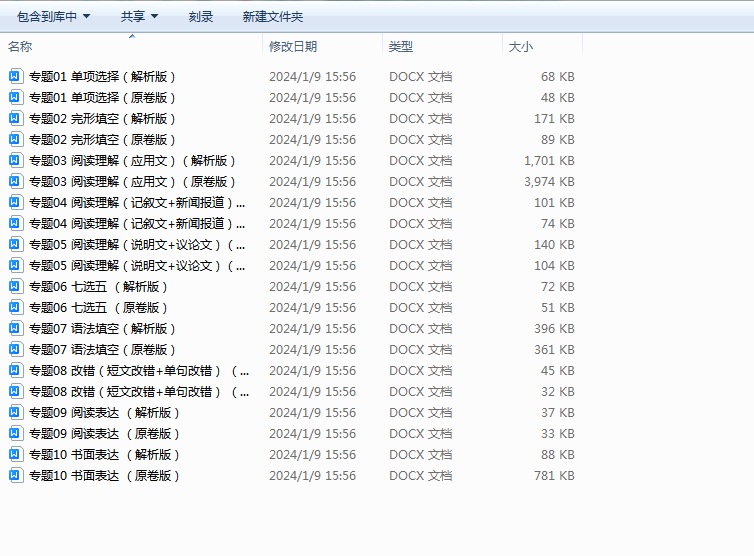Click file name 专题09 阅读表达（原卷版）
Screen dimensions: 754x556
(x=105, y=433)
